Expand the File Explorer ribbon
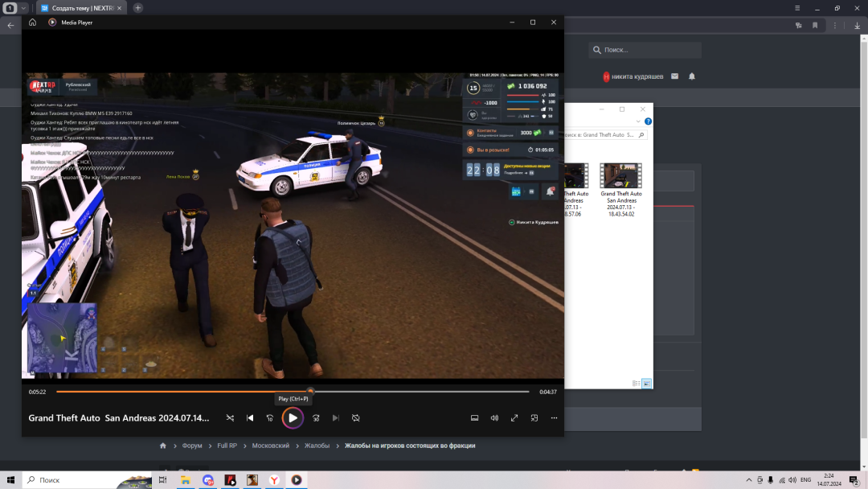868x489 pixels. coord(638,121)
